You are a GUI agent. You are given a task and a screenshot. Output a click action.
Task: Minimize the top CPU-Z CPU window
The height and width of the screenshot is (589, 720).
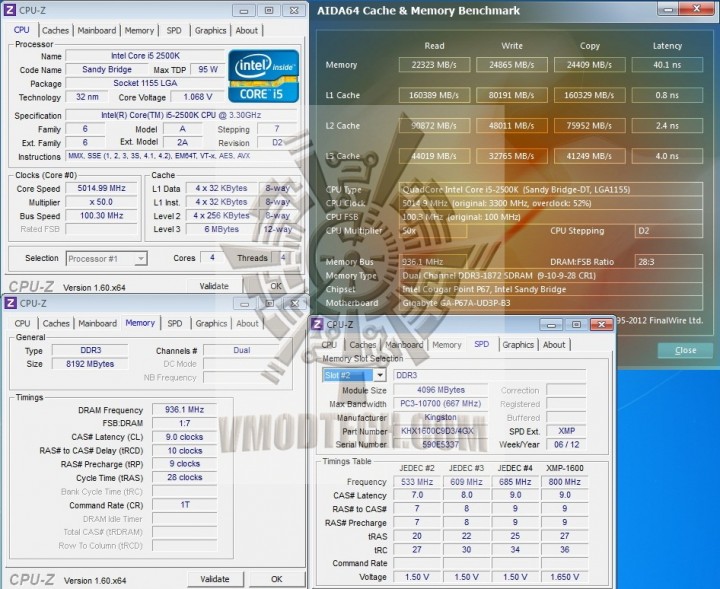(x=244, y=11)
